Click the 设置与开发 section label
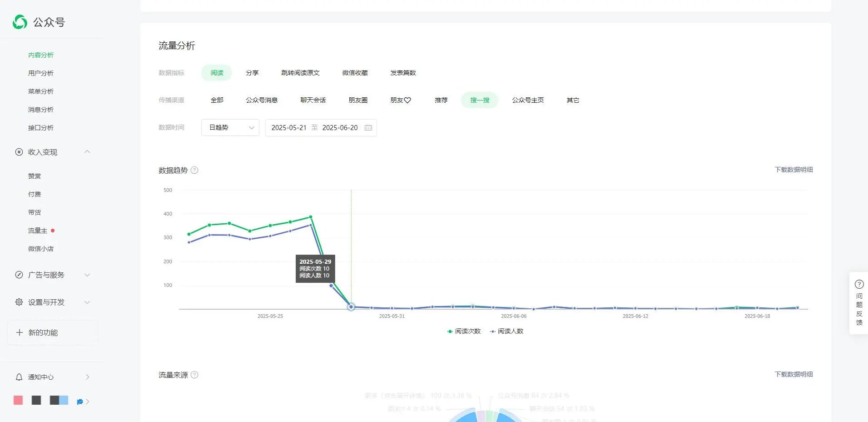Viewport: 868px width, 422px height. click(46, 302)
